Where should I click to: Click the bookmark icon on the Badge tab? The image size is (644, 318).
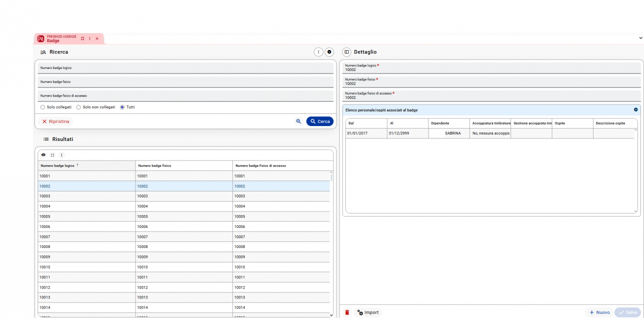pos(82,39)
